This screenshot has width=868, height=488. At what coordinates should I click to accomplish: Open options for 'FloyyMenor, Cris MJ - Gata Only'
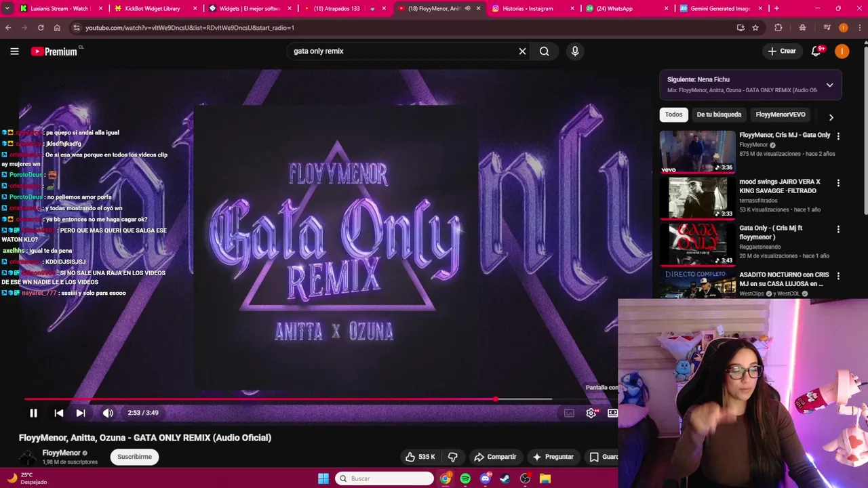838,136
